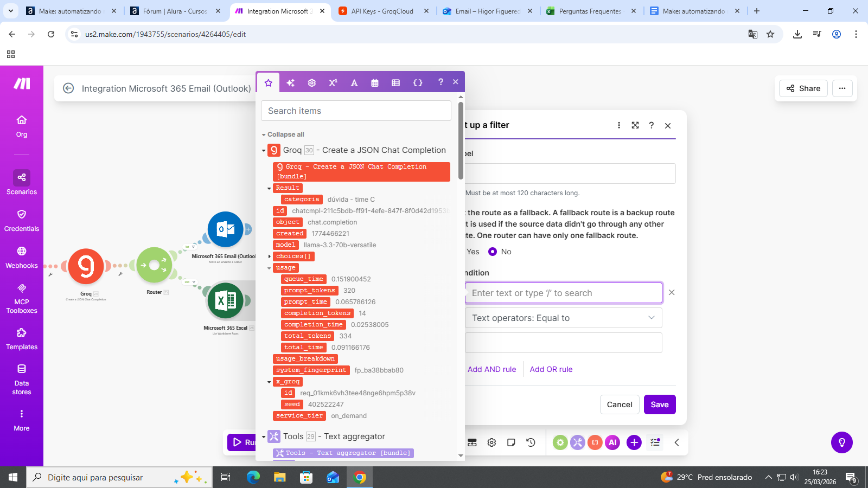Select the system_fingerprint variable pill
The width and height of the screenshot is (868, 488).
point(311,370)
